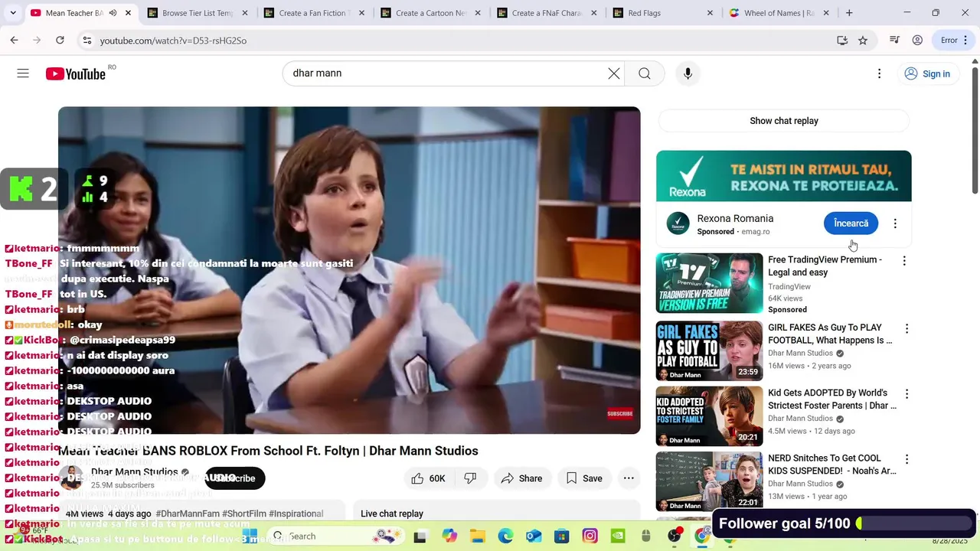Open Microsoft Edge from the taskbar
Screen dimensions: 980x551
pyautogui.click(x=505, y=536)
